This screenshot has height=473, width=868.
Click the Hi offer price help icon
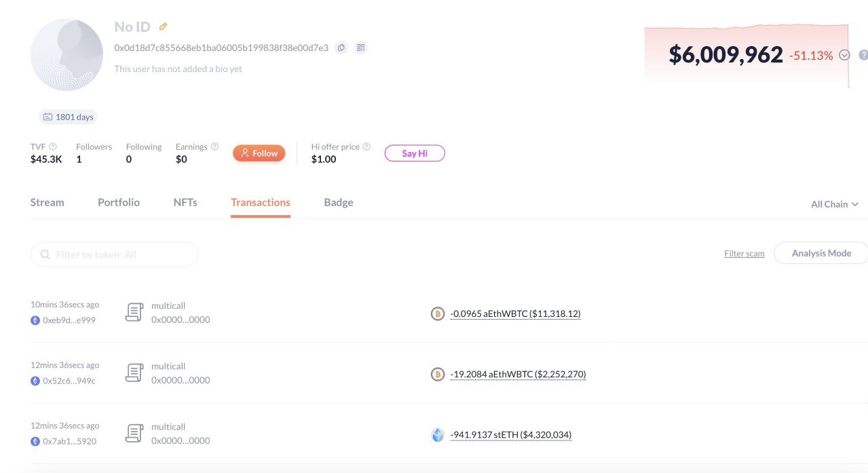[366, 147]
